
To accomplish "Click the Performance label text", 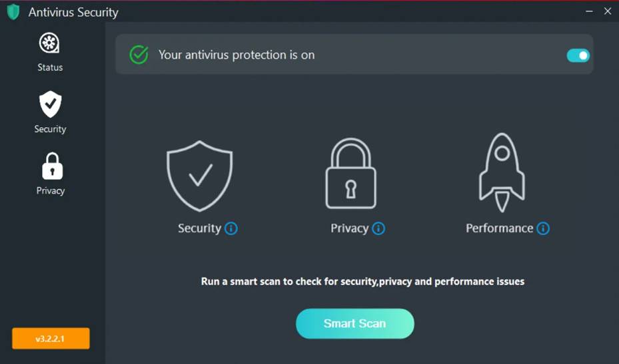I will point(499,228).
